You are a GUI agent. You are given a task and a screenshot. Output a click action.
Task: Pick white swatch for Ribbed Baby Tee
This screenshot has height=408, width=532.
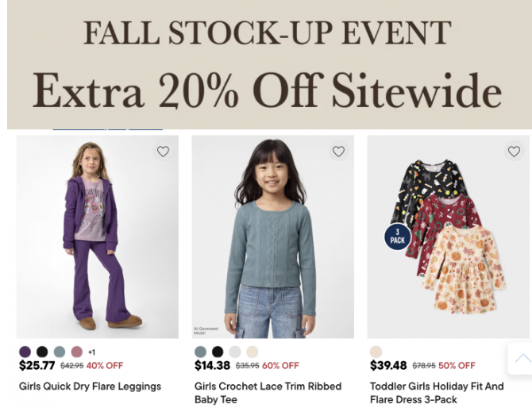(235, 352)
